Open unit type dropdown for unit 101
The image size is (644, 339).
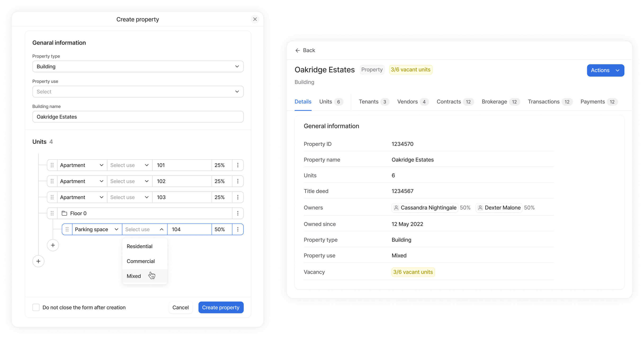tap(82, 165)
